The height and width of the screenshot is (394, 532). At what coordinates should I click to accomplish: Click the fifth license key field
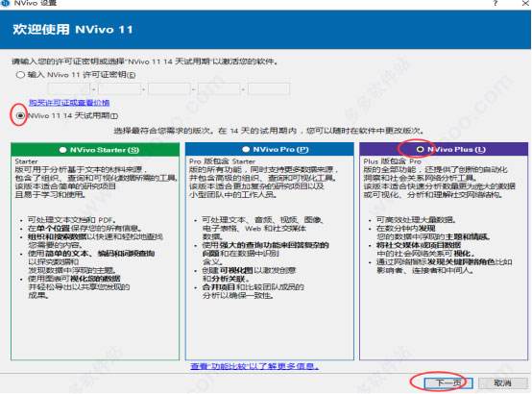point(270,89)
